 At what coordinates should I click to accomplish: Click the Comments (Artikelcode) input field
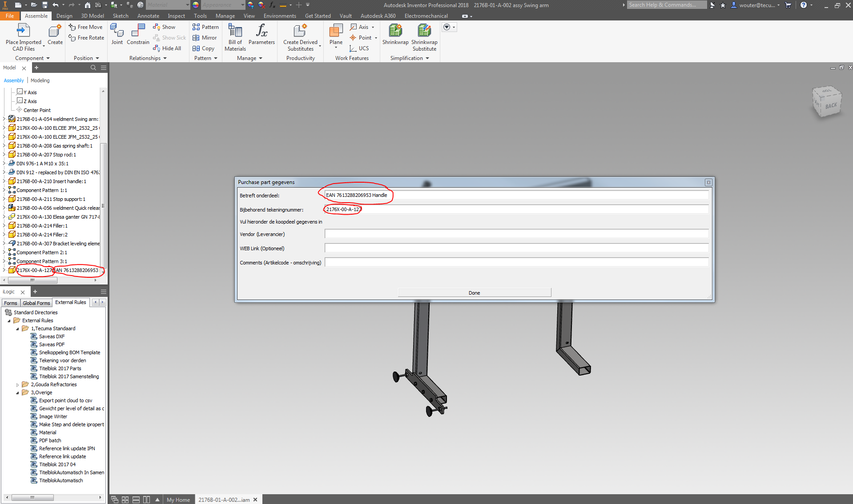[516, 262]
